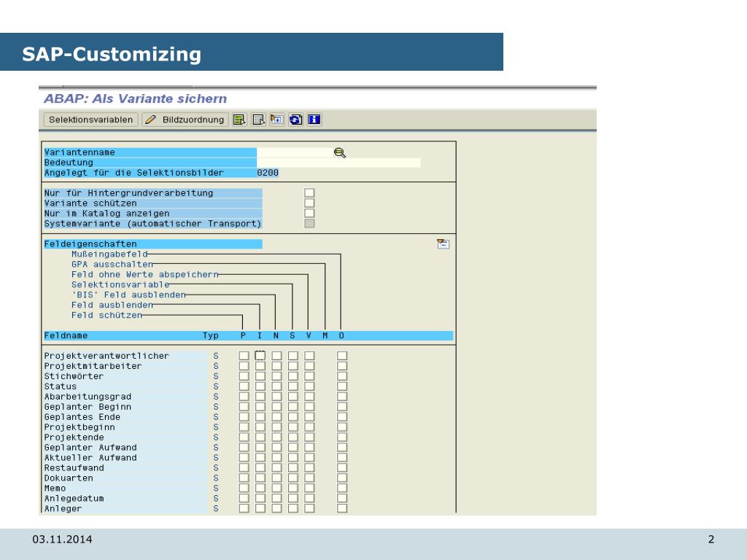
Task: Check O box for Projektmitarbeiter
Action: [x=342, y=366]
